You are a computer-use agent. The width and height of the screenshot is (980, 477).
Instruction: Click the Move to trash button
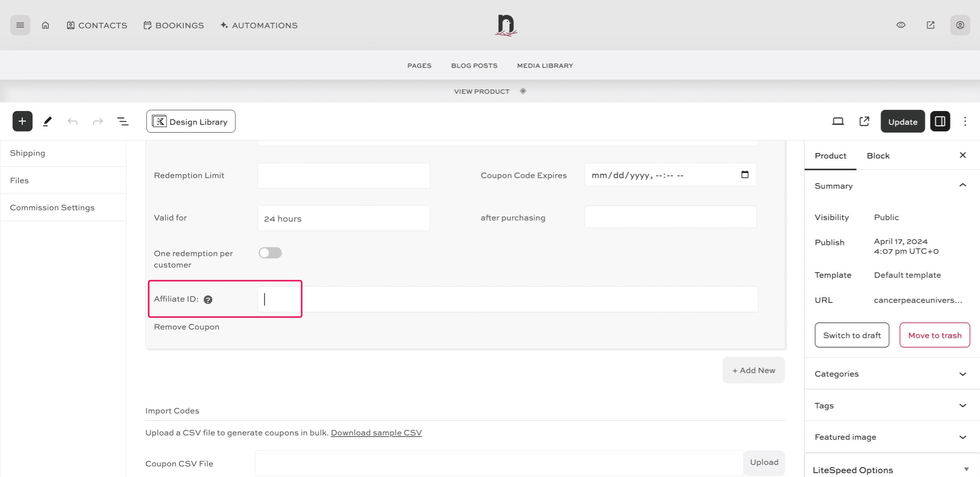click(x=935, y=335)
